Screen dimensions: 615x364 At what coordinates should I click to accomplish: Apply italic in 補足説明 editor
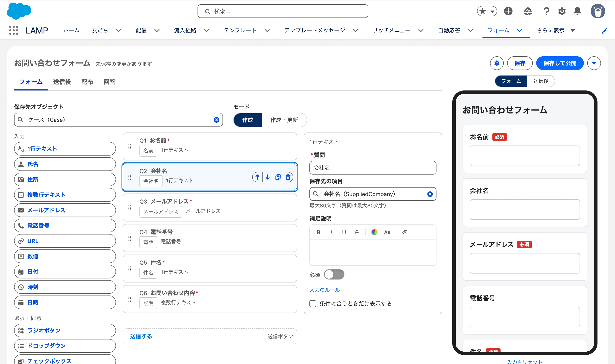coord(331,232)
